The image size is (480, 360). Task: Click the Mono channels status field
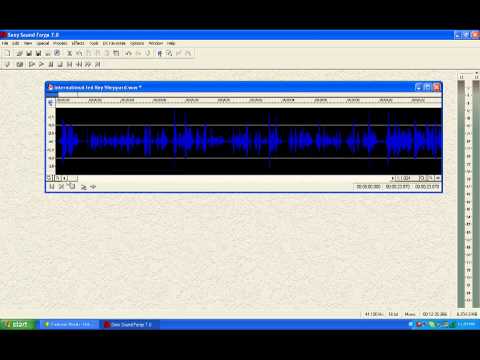[x=410, y=314]
